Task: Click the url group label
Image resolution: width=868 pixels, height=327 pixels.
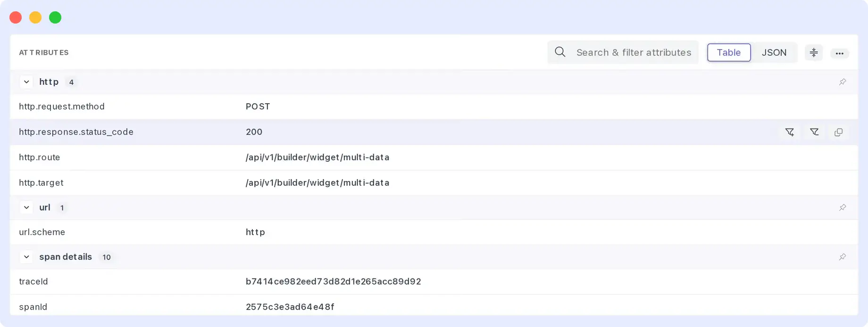Action: click(x=45, y=207)
